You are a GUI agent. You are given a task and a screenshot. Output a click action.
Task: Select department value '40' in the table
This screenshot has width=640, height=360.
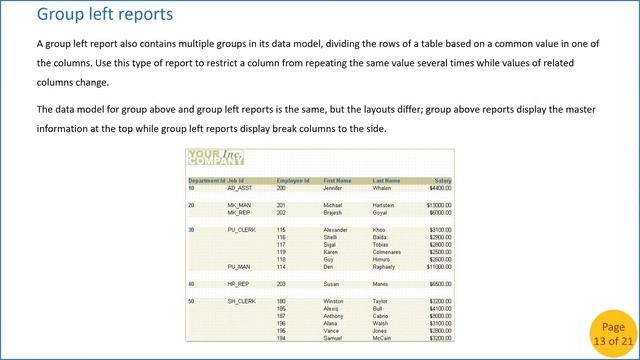(191, 284)
